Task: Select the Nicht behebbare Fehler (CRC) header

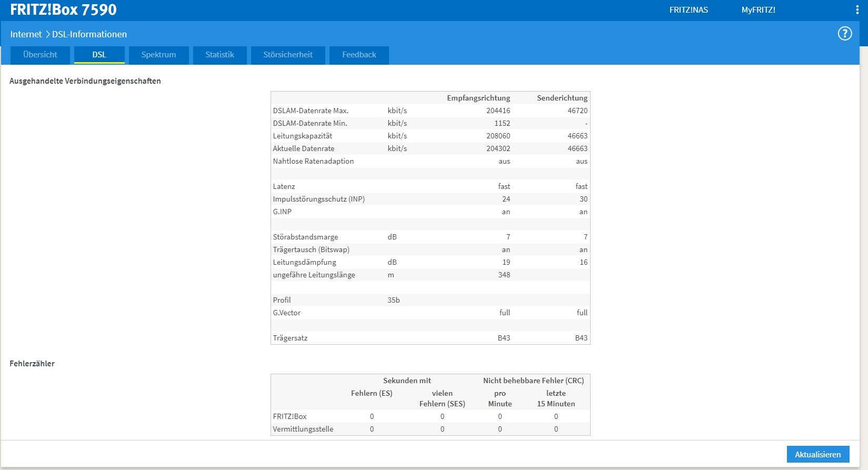Action: 533,381
